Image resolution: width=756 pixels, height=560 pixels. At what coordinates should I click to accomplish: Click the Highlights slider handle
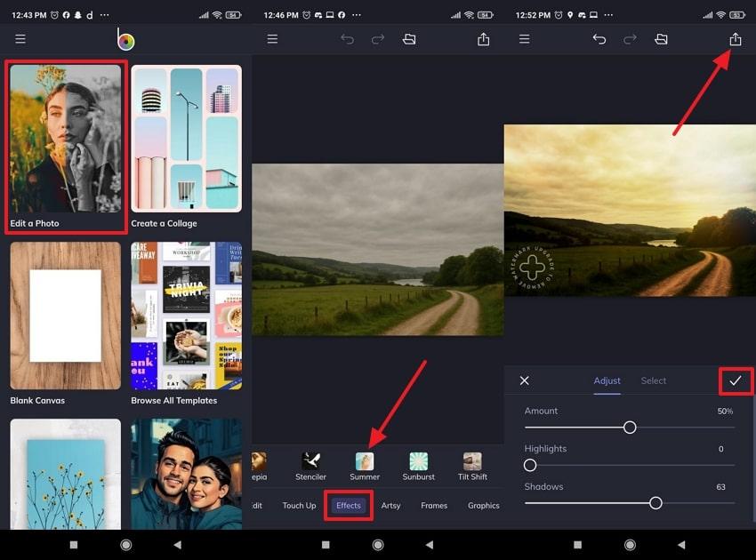(x=530, y=465)
